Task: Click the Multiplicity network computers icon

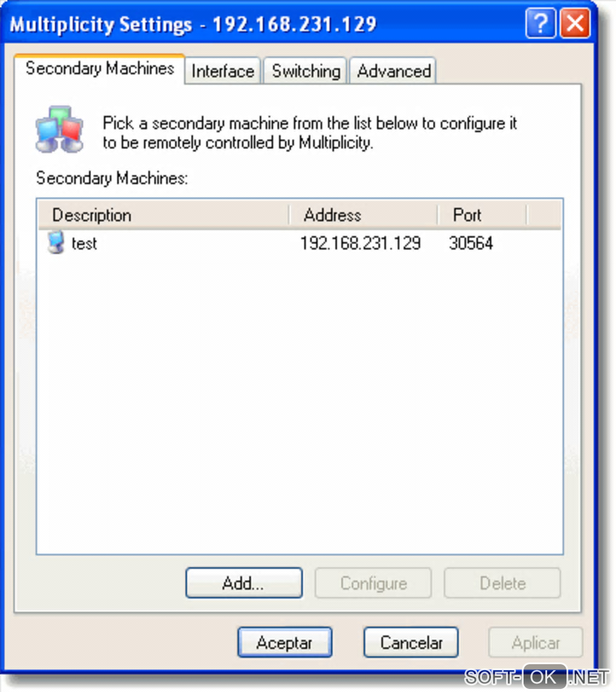Action: [59, 129]
